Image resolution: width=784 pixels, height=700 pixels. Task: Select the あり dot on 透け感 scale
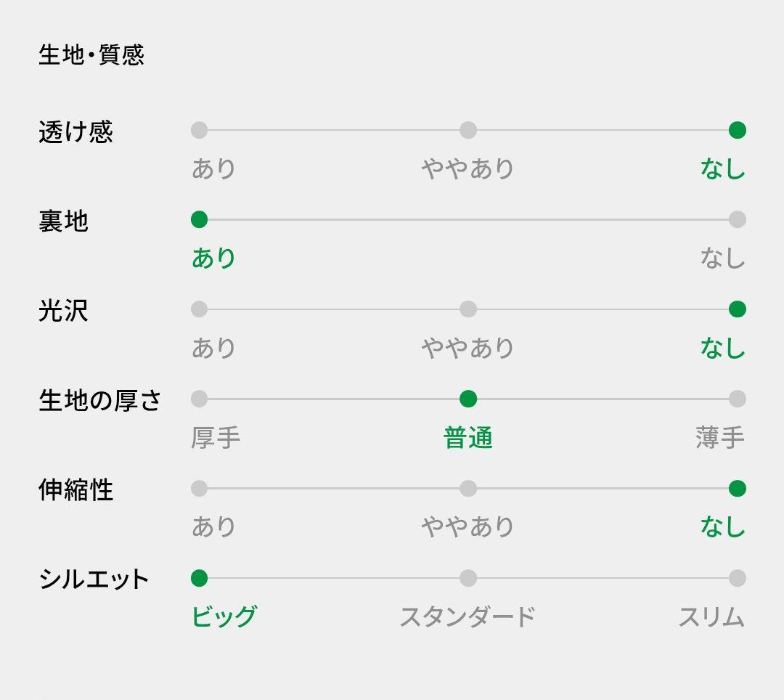(x=199, y=131)
